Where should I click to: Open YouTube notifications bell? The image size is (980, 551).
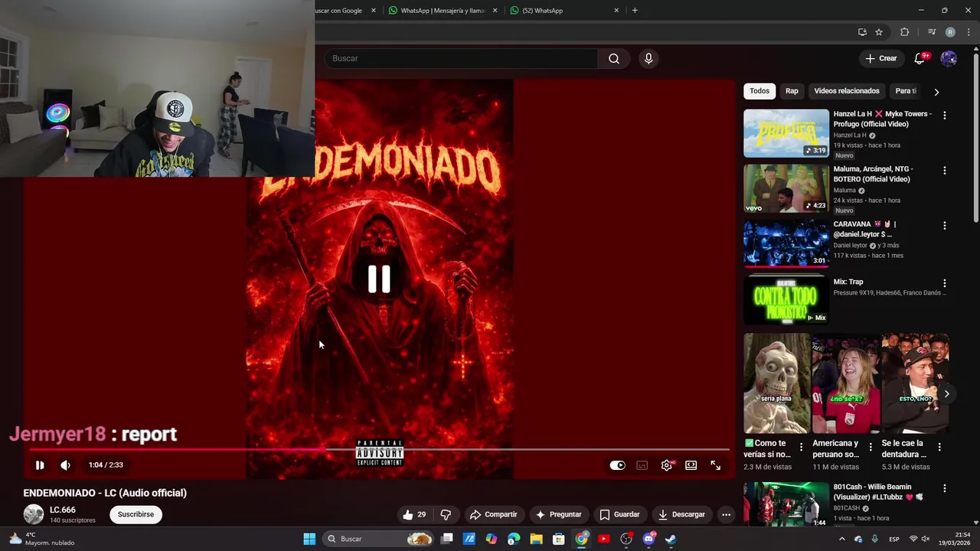point(920,58)
